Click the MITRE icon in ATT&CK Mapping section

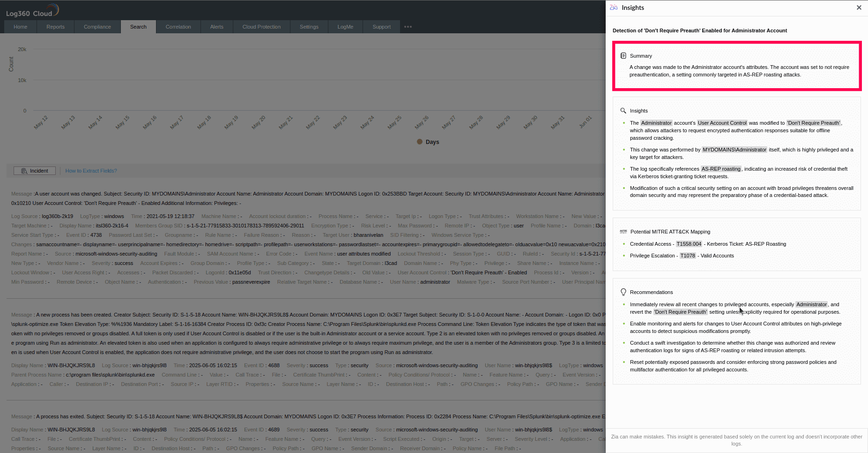(x=624, y=232)
